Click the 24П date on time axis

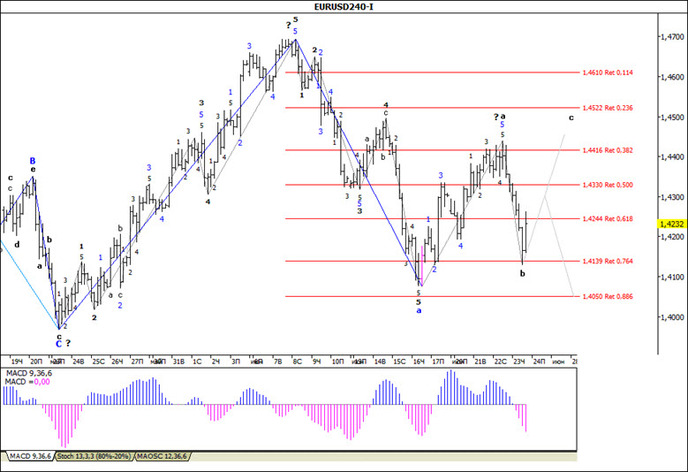pyautogui.click(x=539, y=361)
